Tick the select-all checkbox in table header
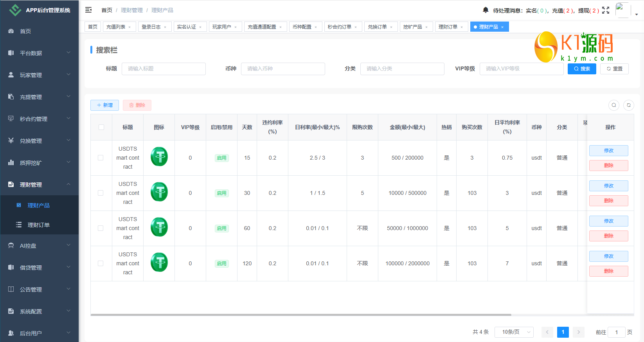The image size is (644, 342). 101,127
